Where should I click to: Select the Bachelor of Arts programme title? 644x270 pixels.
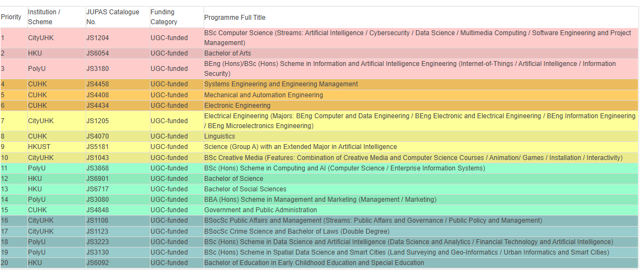point(227,53)
